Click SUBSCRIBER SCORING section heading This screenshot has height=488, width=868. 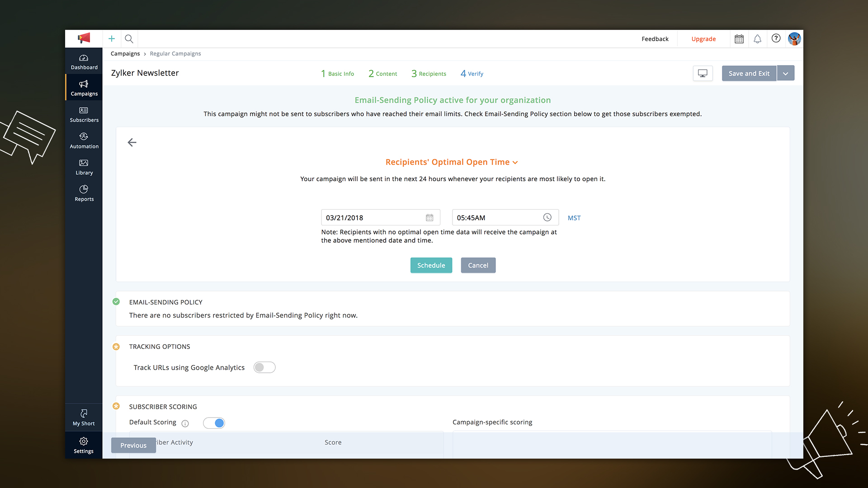click(163, 407)
